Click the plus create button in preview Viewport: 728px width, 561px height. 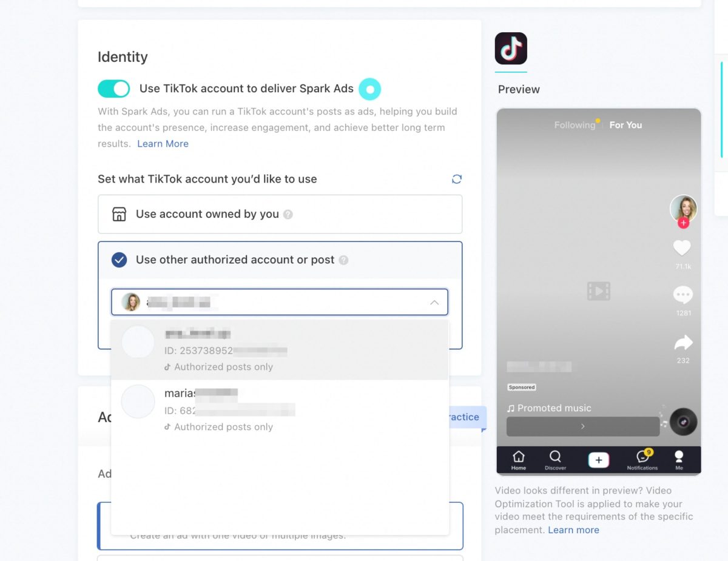click(599, 460)
